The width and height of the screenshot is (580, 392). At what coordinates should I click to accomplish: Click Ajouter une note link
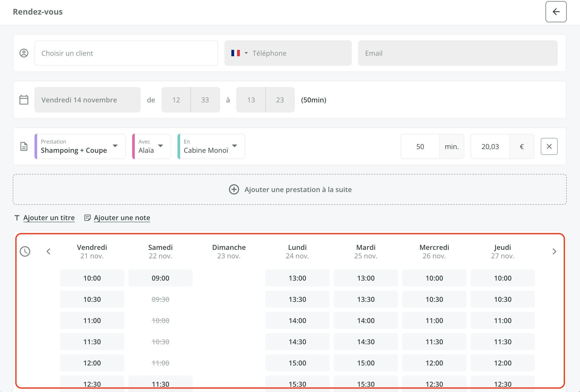[122, 218]
